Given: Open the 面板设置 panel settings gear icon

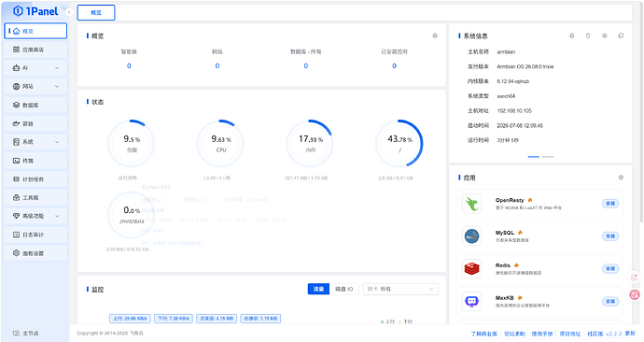Looking at the screenshot, I should (16, 253).
